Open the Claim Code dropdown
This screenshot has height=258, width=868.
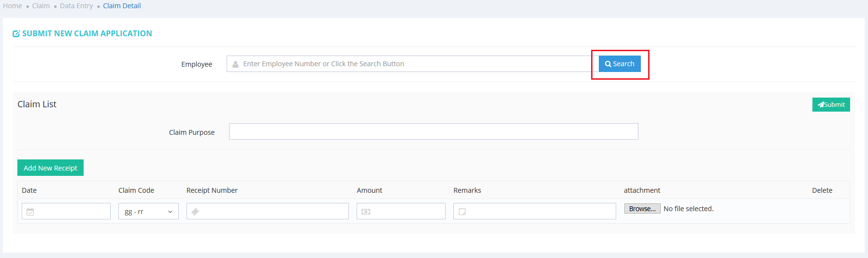[x=148, y=211]
